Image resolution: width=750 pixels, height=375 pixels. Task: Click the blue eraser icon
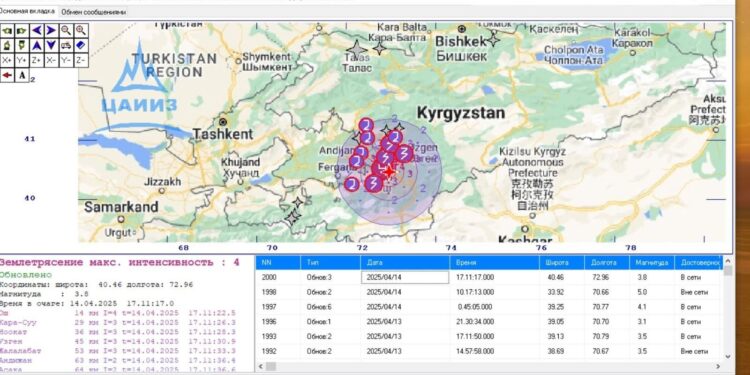(81, 45)
